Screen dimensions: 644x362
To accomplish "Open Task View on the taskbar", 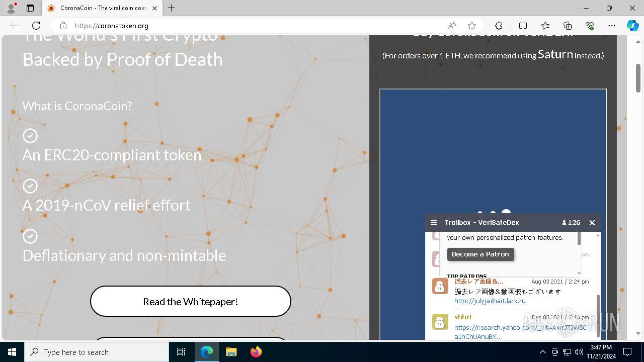I will click(181, 352).
